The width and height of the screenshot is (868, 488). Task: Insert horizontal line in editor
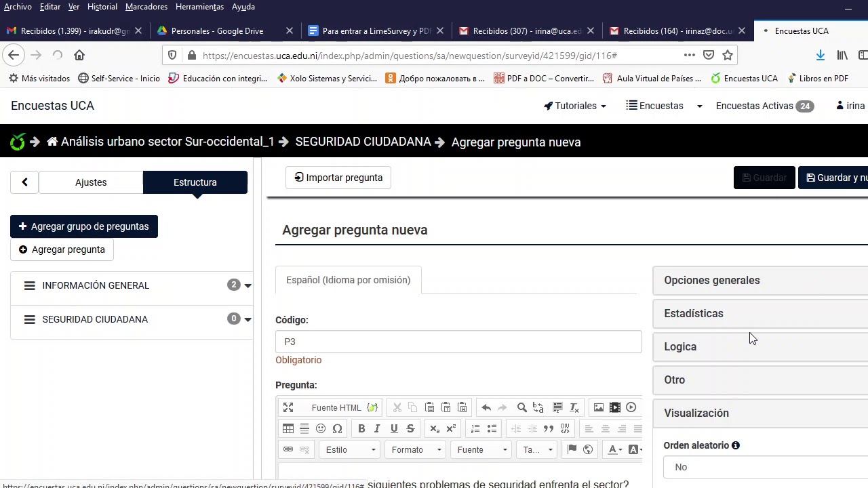(304, 428)
